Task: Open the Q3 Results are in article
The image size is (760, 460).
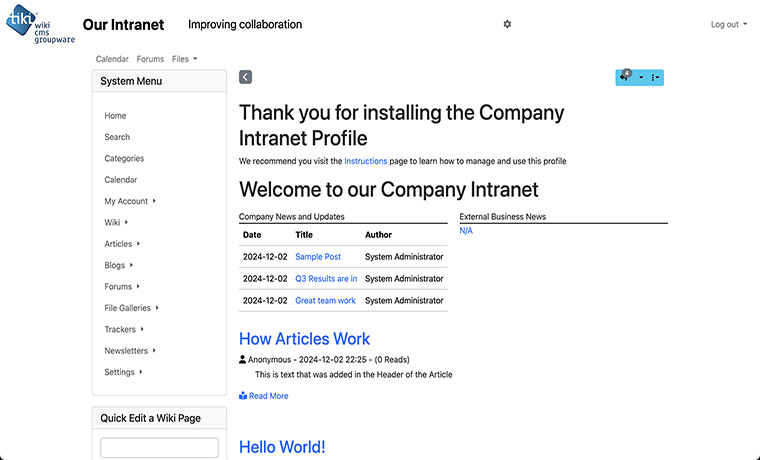Action: coord(326,279)
